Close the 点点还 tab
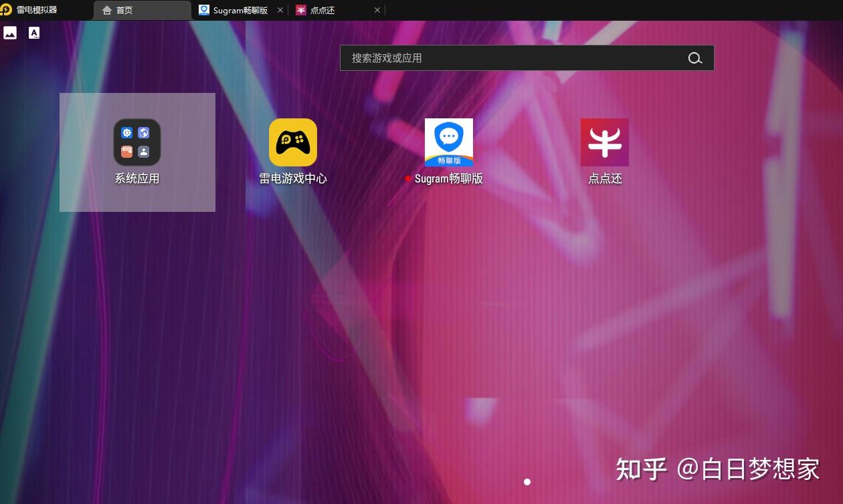This screenshot has height=504, width=843. (x=377, y=10)
